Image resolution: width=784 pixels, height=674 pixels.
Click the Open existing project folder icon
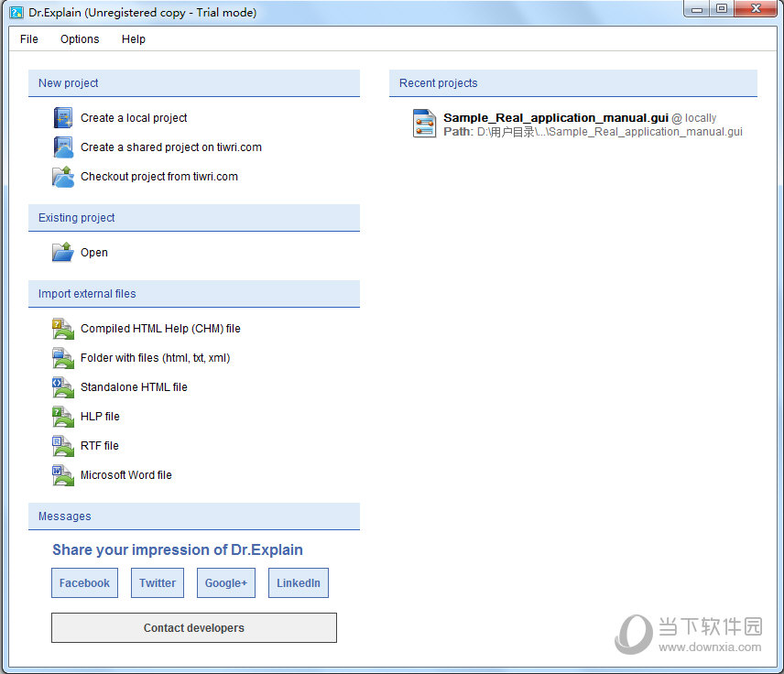point(63,252)
